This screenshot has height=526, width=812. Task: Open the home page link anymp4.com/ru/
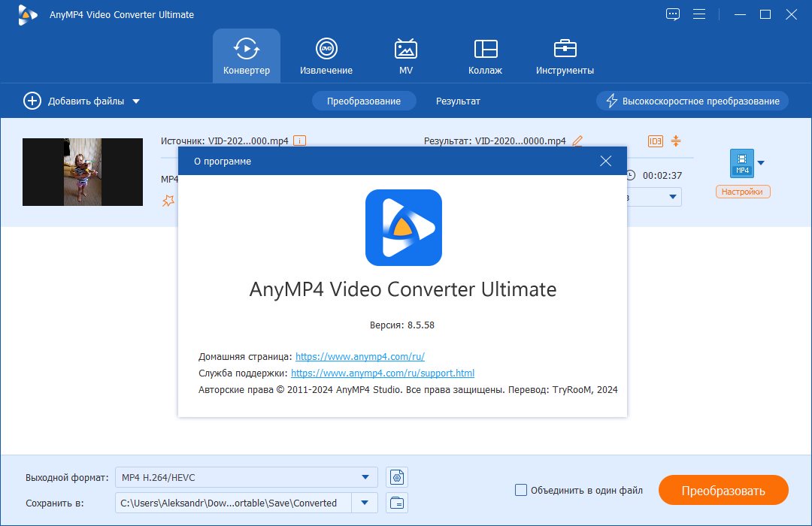point(360,356)
